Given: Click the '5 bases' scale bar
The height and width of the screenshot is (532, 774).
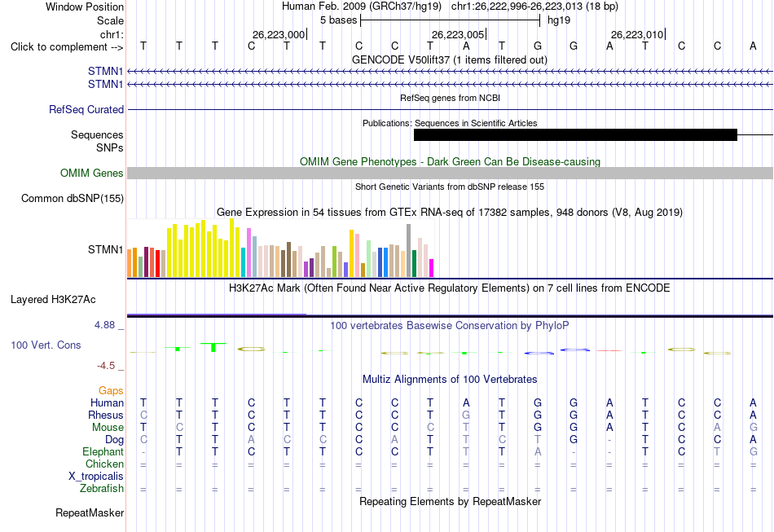Looking at the screenshot, I should 451,20.
